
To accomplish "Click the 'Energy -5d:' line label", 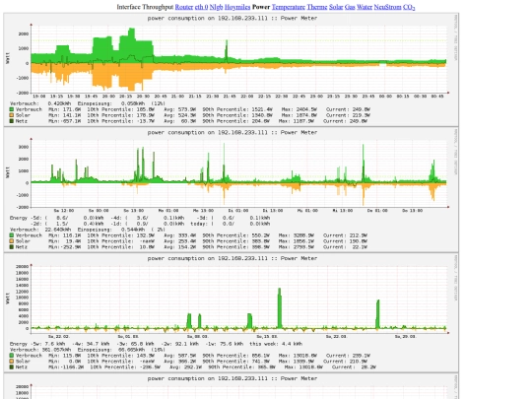I will pos(27,218).
